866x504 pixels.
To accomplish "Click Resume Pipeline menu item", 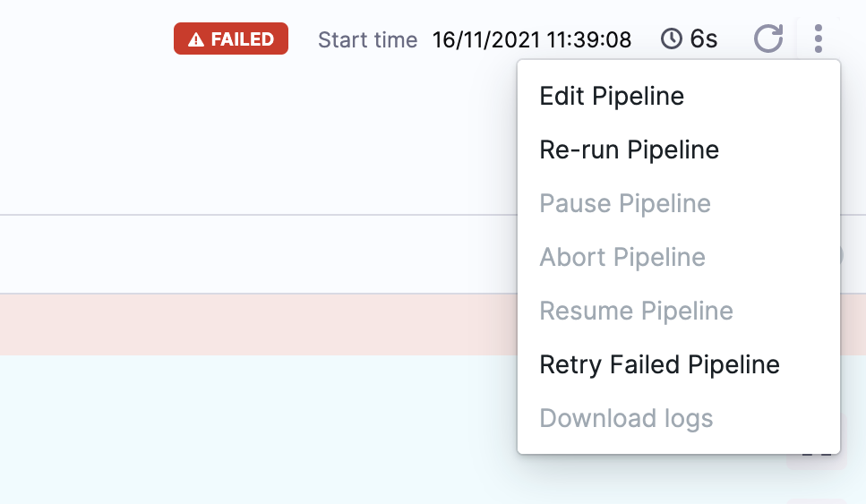I will pos(636,311).
